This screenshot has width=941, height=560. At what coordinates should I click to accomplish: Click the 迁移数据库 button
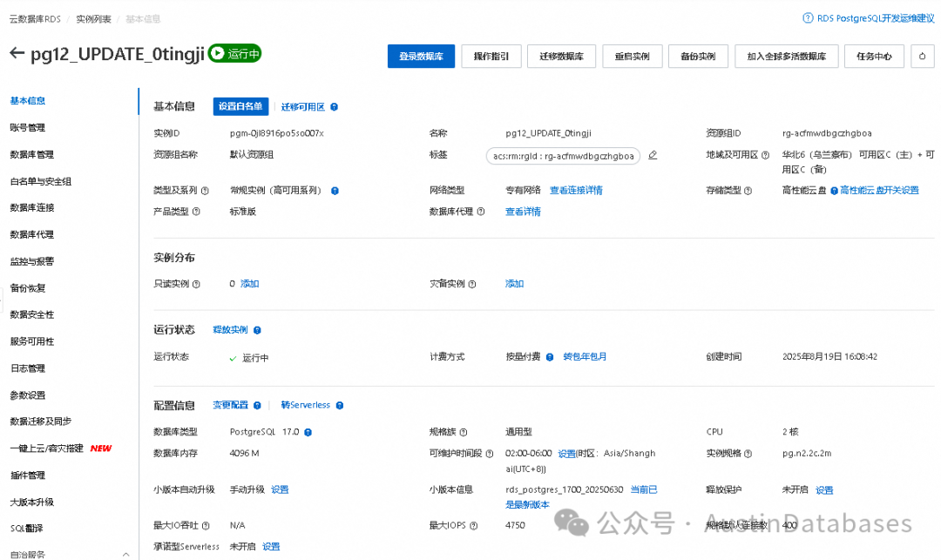562,57
